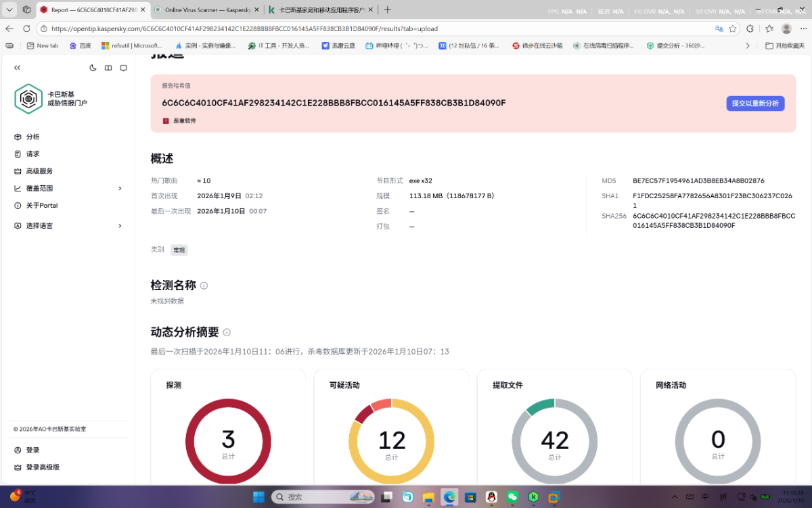Open the 其他收藏夹 folder
The image size is (812, 508).
[x=785, y=46]
